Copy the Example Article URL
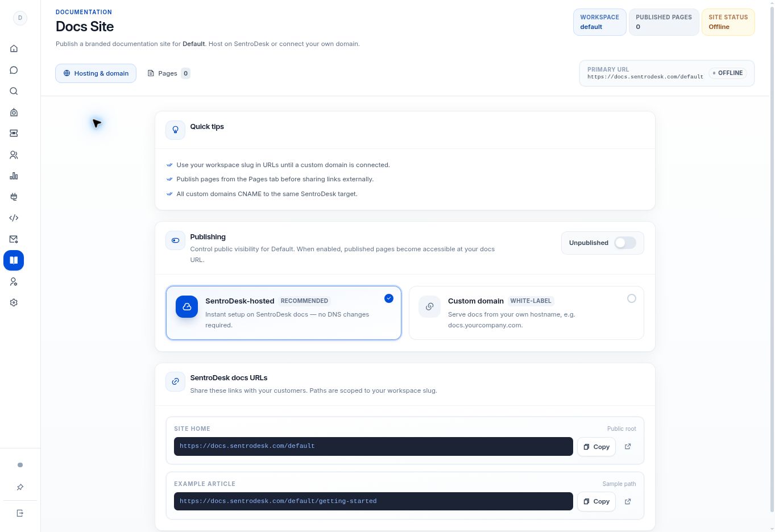Screen dimensions: 775x532 (596, 501)
